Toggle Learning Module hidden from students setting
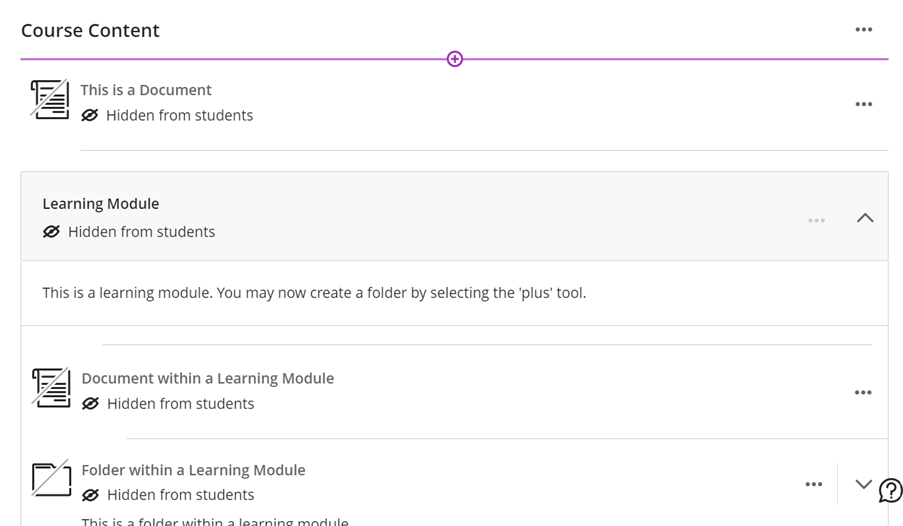This screenshot has height=526, width=903. 129,232
